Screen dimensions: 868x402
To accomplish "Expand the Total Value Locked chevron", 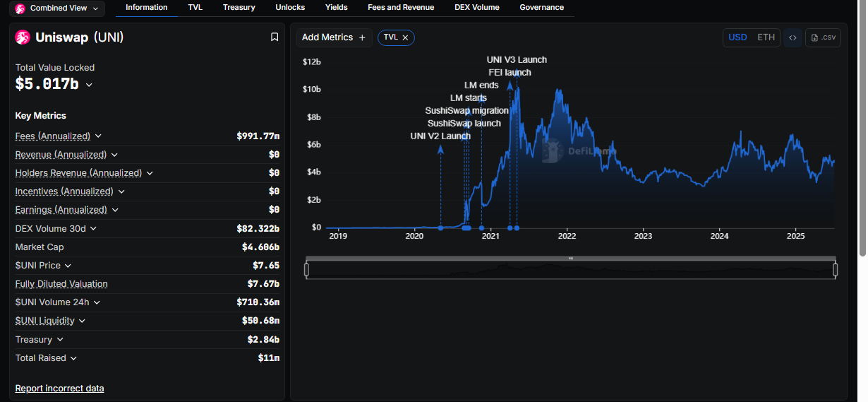I will [89, 85].
